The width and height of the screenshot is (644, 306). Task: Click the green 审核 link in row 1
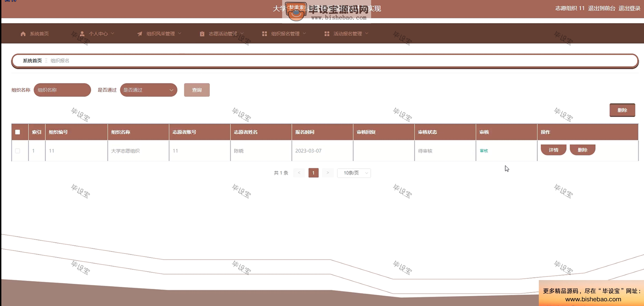point(484,151)
